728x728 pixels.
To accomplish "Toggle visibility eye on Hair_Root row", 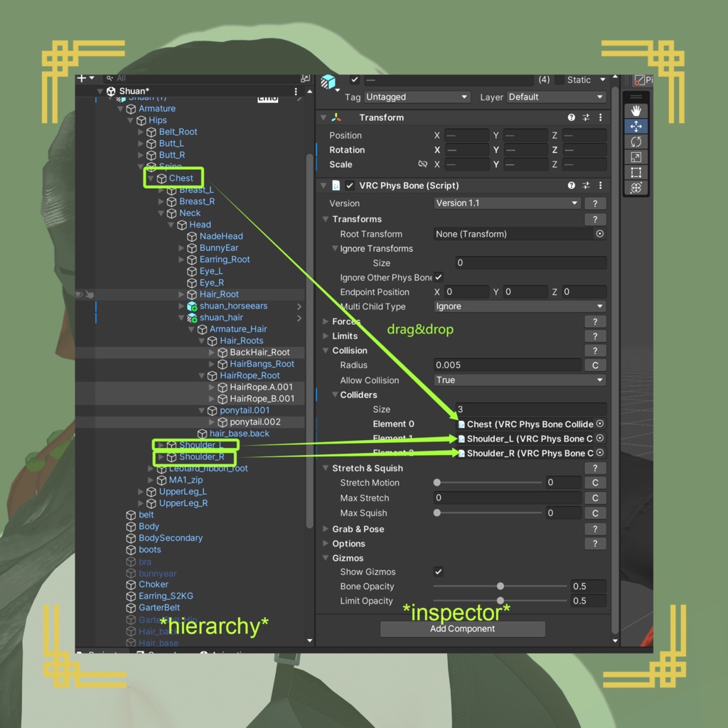I will 79,294.
